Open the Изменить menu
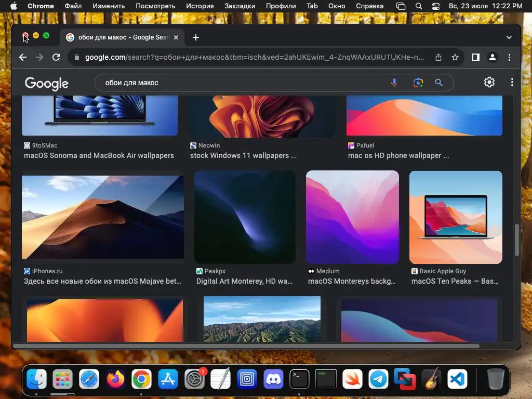Viewport: 532px width, 399px height. tap(109, 6)
